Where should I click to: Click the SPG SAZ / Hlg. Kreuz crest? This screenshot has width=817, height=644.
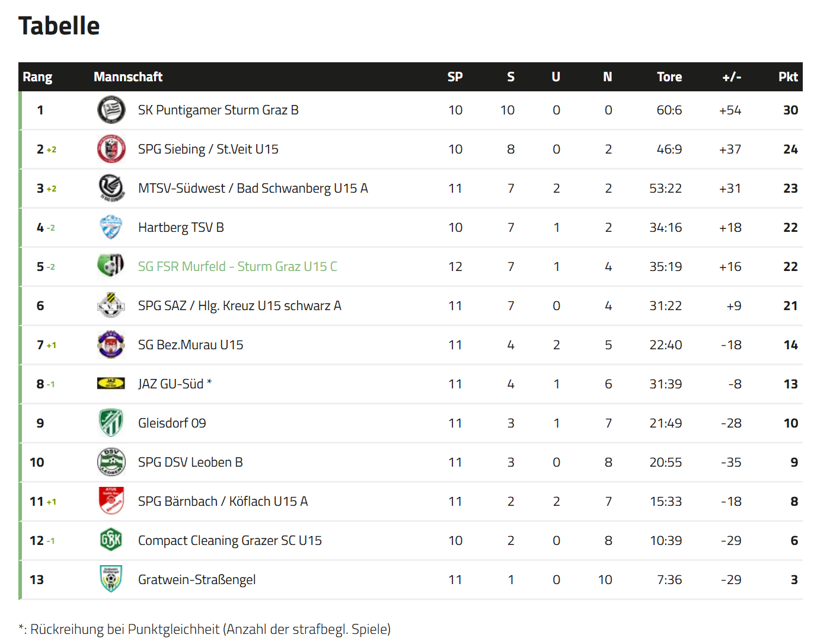(111, 305)
